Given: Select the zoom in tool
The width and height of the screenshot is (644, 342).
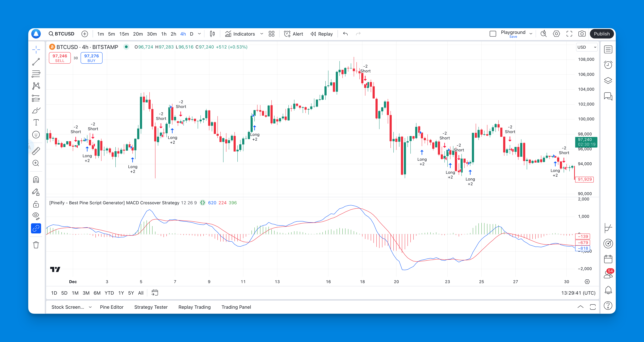Looking at the screenshot, I should pos(36,163).
